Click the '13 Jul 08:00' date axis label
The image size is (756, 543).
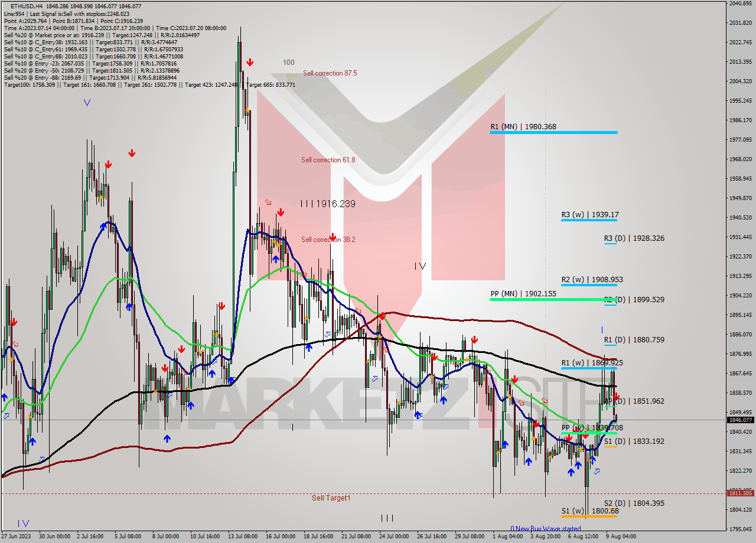point(242,537)
